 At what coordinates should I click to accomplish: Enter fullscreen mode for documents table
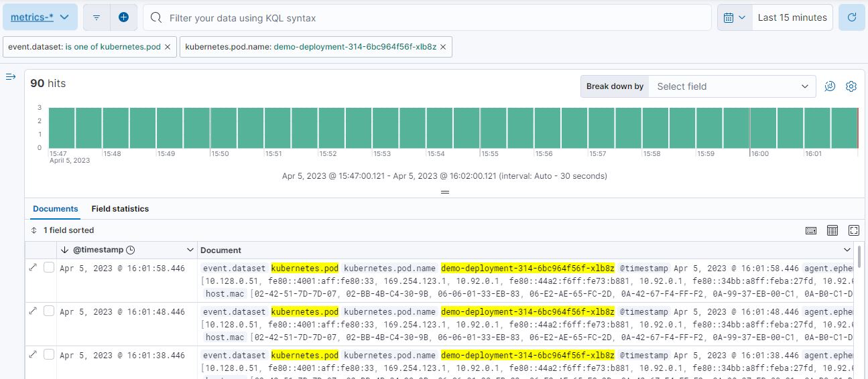coord(854,230)
